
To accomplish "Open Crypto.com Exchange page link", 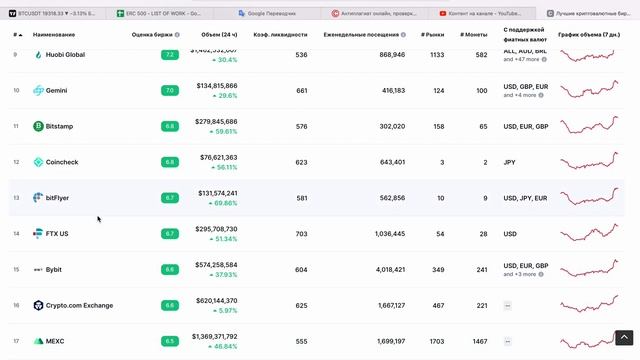I will [79, 305].
